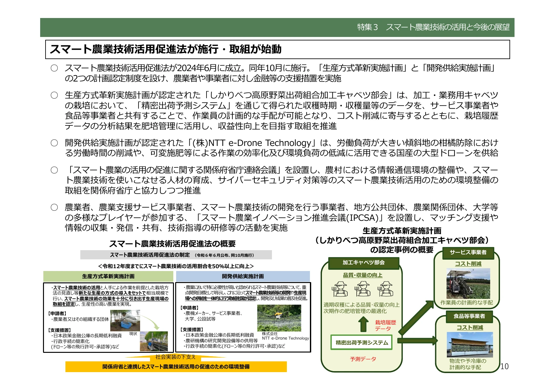Click the 加工キャベツ部会 header label
The width and height of the screenshot is (555, 392).
(364, 262)
